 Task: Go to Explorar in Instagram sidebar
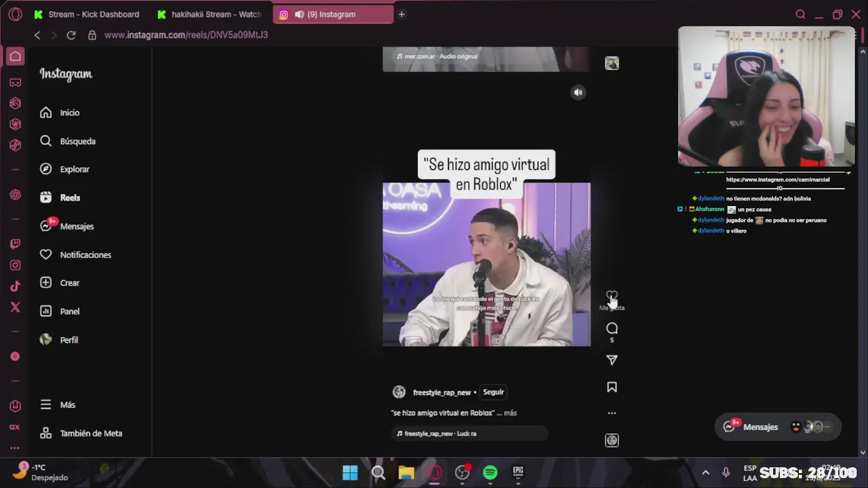[x=64, y=169]
